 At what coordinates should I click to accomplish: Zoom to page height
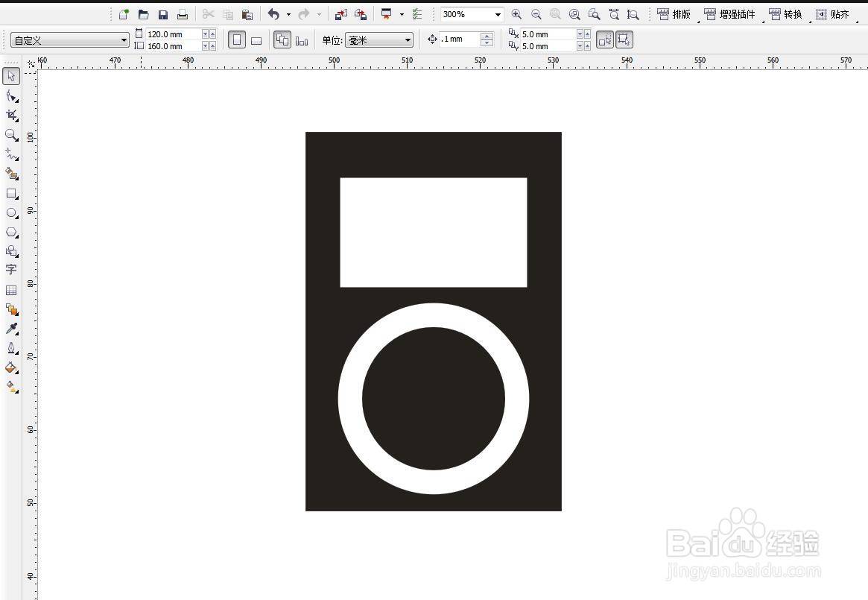coord(633,14)
